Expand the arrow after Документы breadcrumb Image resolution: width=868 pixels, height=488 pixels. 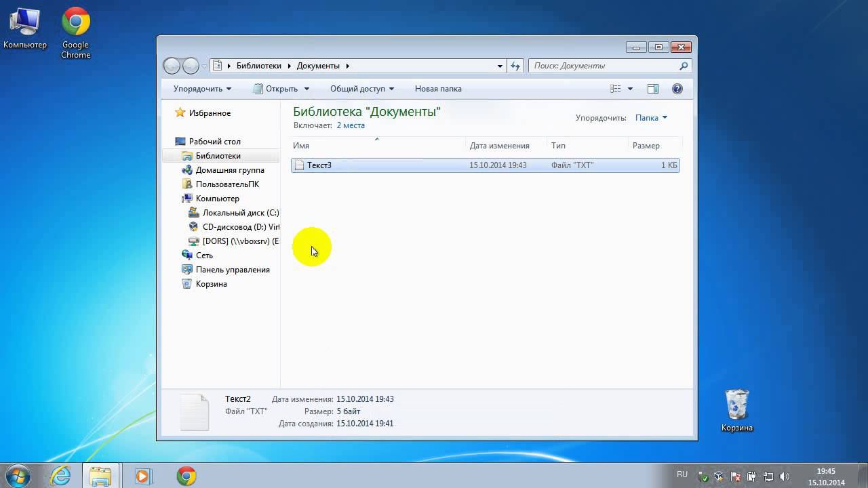pyautogui.click(x=347, y=66)
